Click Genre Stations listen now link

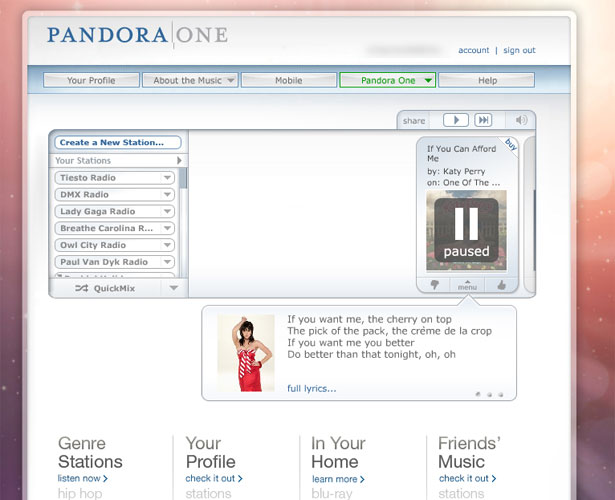point(82,478)
